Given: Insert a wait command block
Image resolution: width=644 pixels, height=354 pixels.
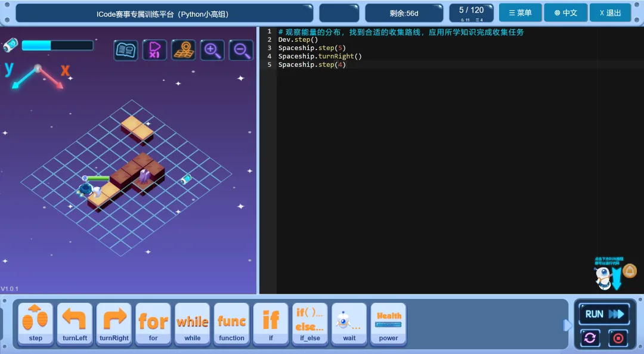Looking at the screenshot, I should 349,324.
